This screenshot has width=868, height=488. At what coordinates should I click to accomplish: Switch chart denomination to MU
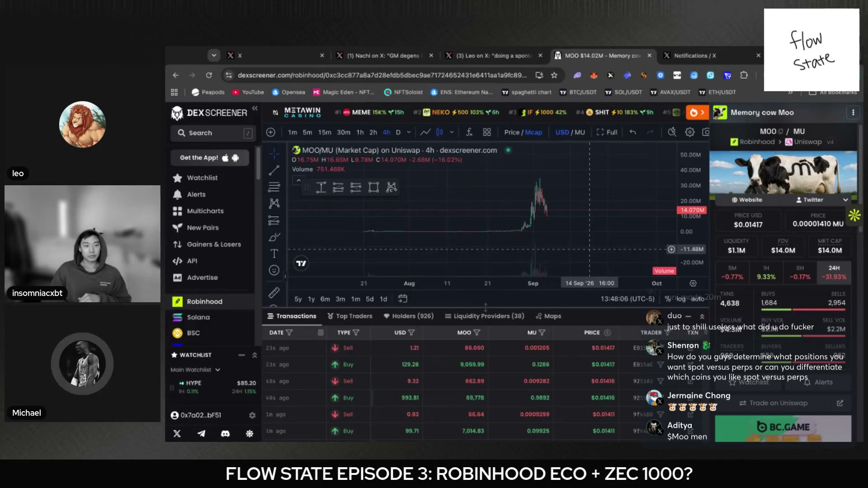click(x=580, y=132)
